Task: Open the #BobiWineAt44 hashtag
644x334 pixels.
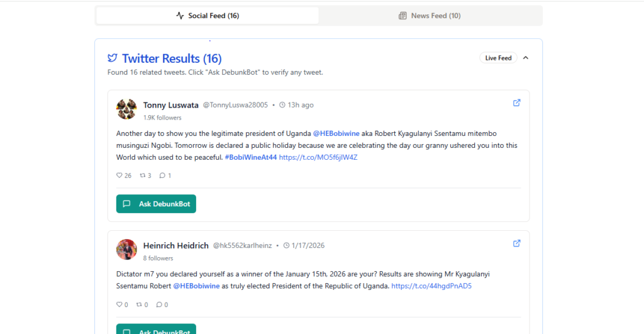Action: coord(250,157)
